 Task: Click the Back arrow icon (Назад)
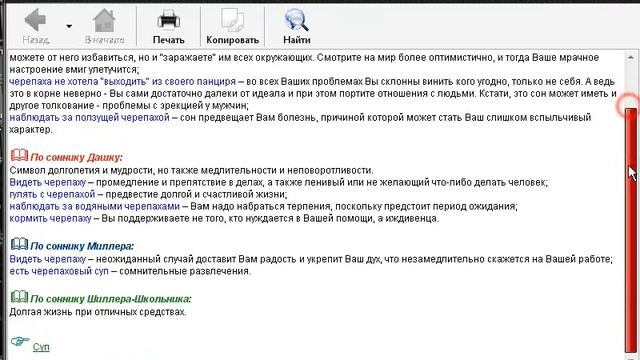coord(35,20)
